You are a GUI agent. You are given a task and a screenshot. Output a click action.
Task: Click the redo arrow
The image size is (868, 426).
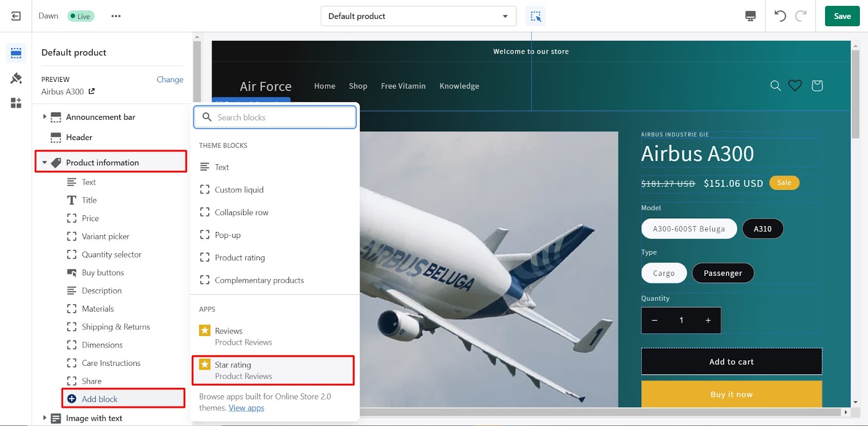click(801, 16)
